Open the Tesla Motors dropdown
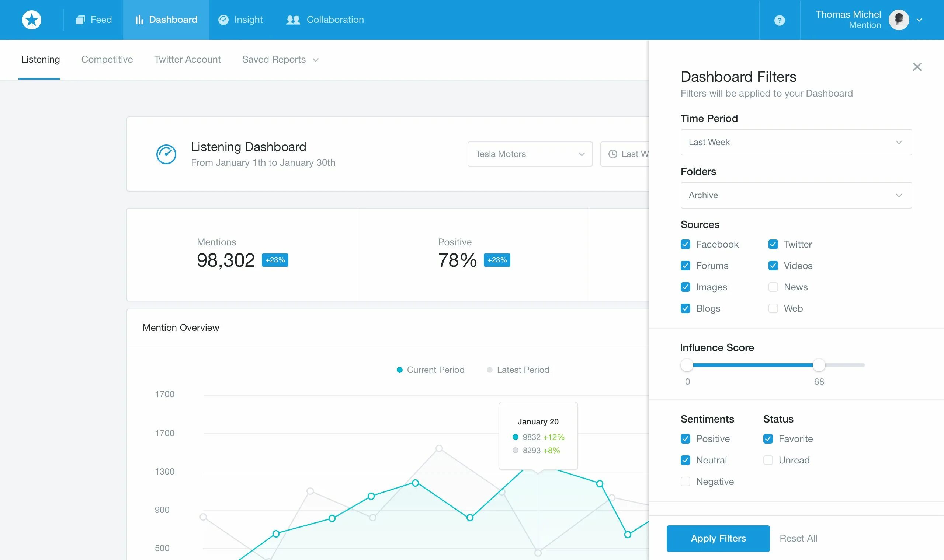Image resolution: width=944 pixels, height=560 pixels. click(x=530, y=154)
